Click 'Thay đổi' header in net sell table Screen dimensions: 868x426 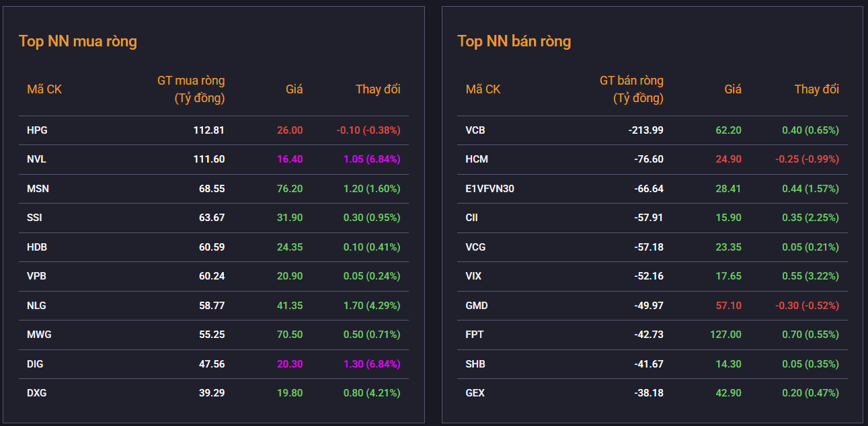[x=816, y=89]
